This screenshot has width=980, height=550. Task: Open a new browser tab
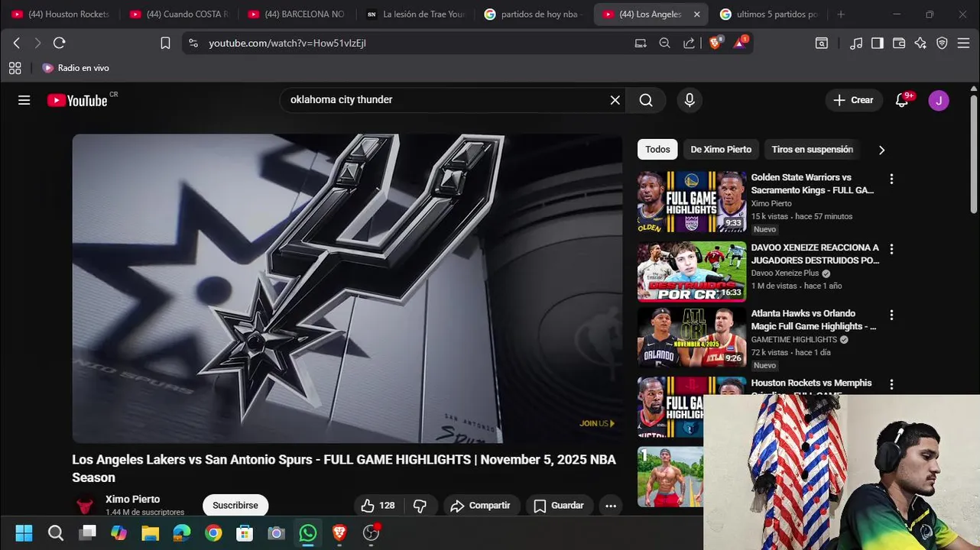[x=841, y=14]
